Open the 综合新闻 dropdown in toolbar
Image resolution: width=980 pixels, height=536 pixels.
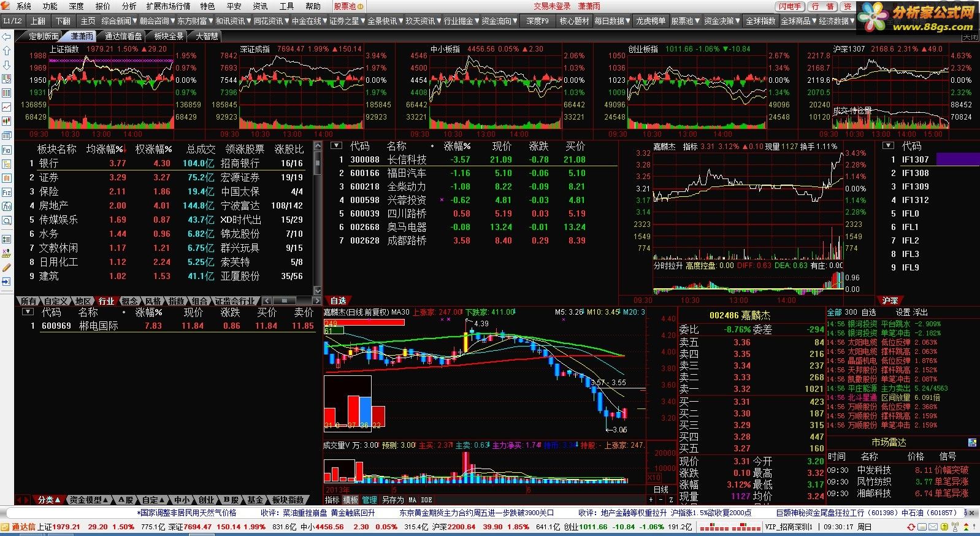pos(120,21)
